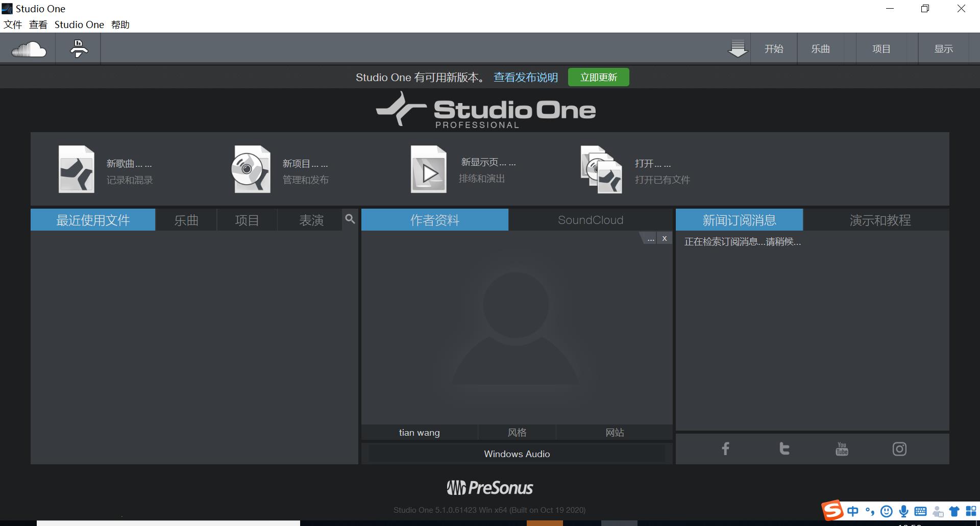Click the 新项目 text label
The height and width of the screenshot is (526, 980).
(305, 164)
